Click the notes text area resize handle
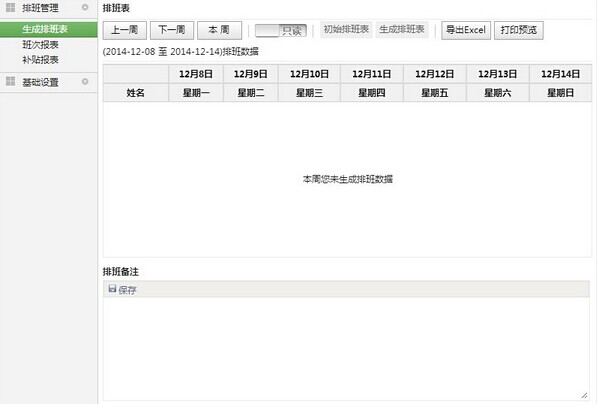 (584, 395)
